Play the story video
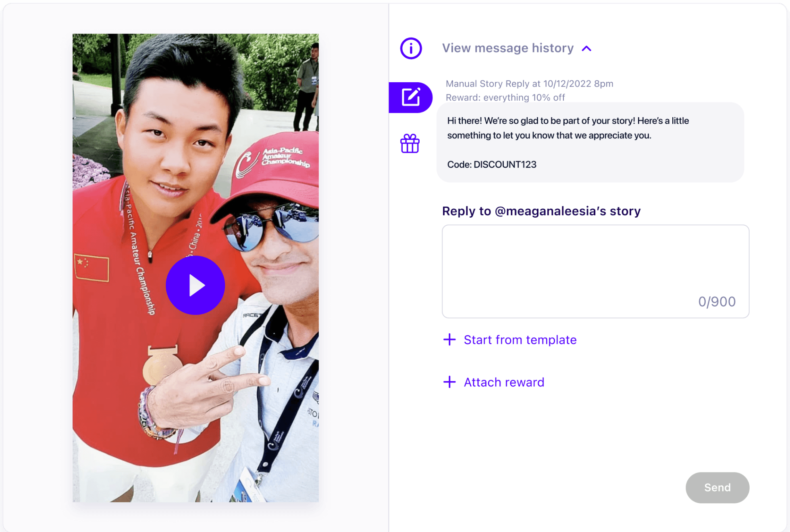The image size is (790, 532). [x=195, y=285]
